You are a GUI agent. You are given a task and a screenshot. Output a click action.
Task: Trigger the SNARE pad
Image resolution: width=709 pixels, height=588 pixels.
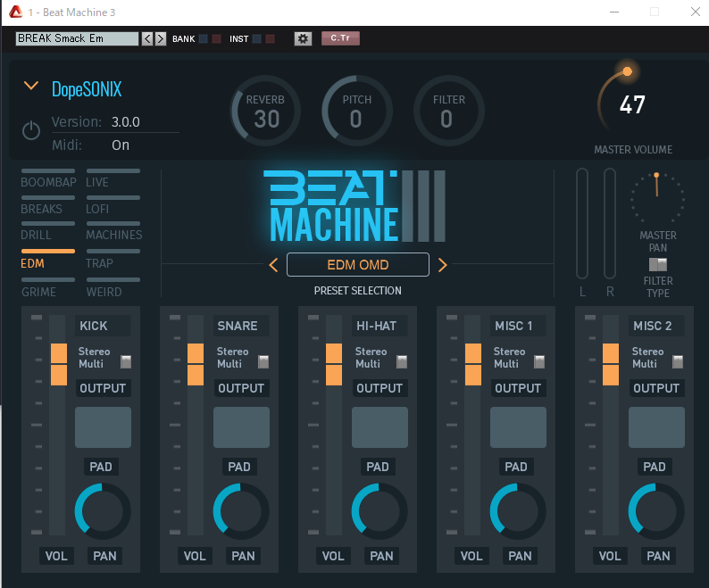(241, 427)
